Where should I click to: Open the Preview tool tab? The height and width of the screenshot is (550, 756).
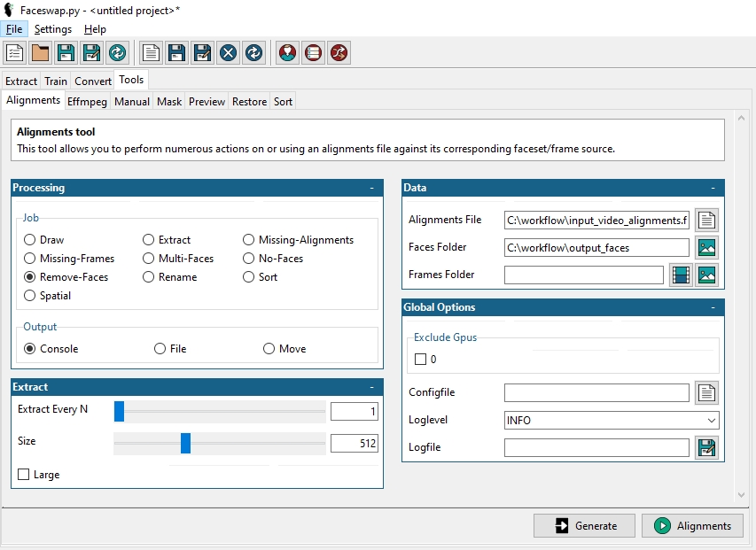pyautogui.click(x=207, y=102)
